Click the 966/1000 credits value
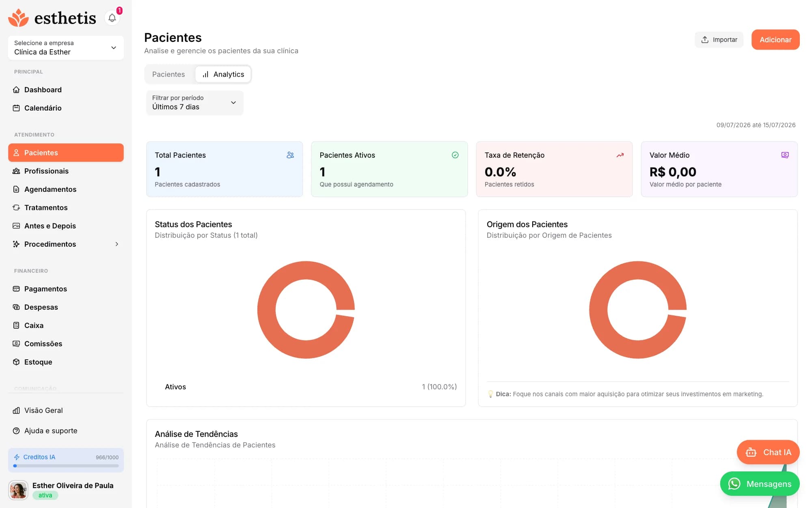 click(x=107, y=458)
